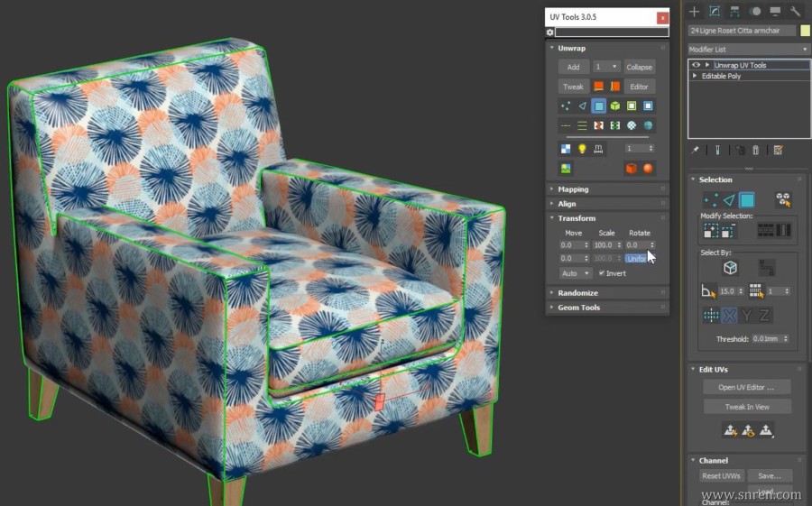Click the vertical ruler orange icon beside Editor

click(615, 87)
